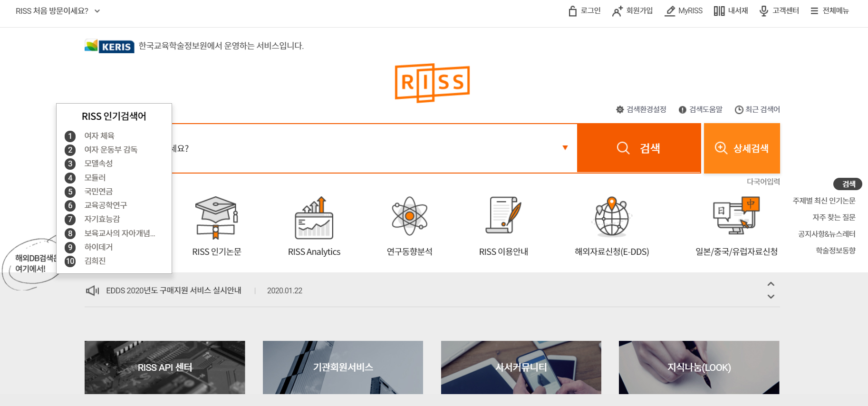Click the 내서재 bookshelf icon
The image size is (868, 406).
coord(719,11)
